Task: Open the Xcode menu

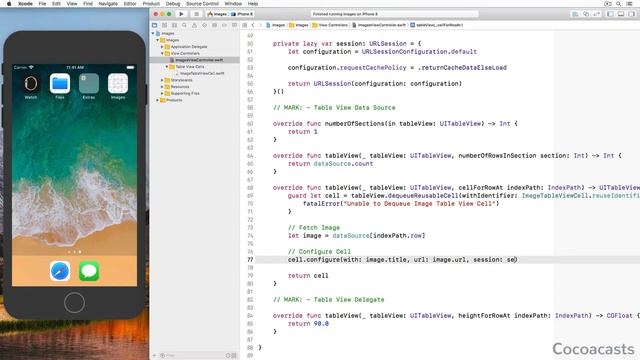Action: click(x=25, y=4)
